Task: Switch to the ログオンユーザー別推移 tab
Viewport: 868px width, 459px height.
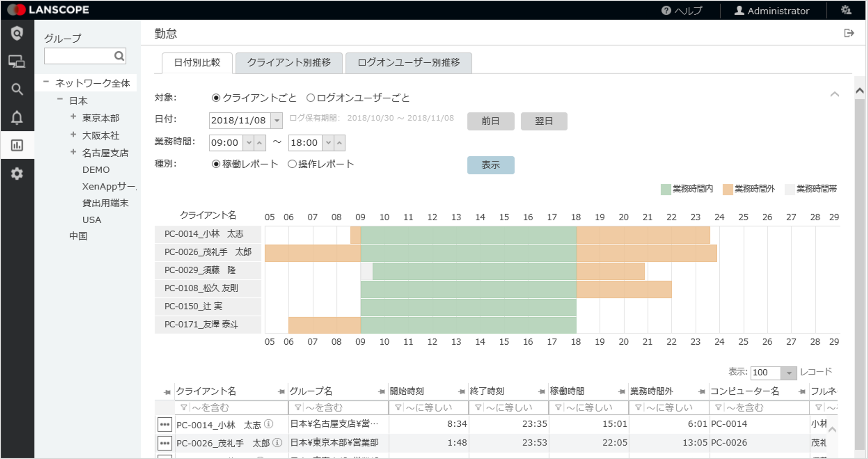Action: tap(408, 63)
